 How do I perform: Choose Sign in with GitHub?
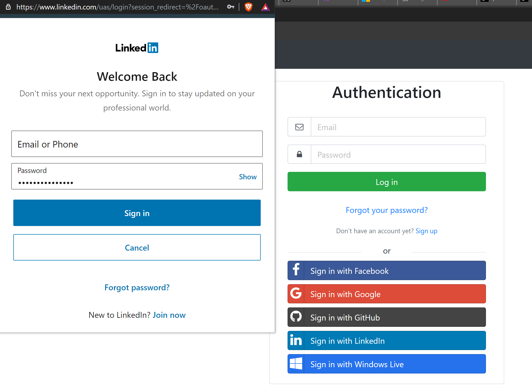click(386, 318)
